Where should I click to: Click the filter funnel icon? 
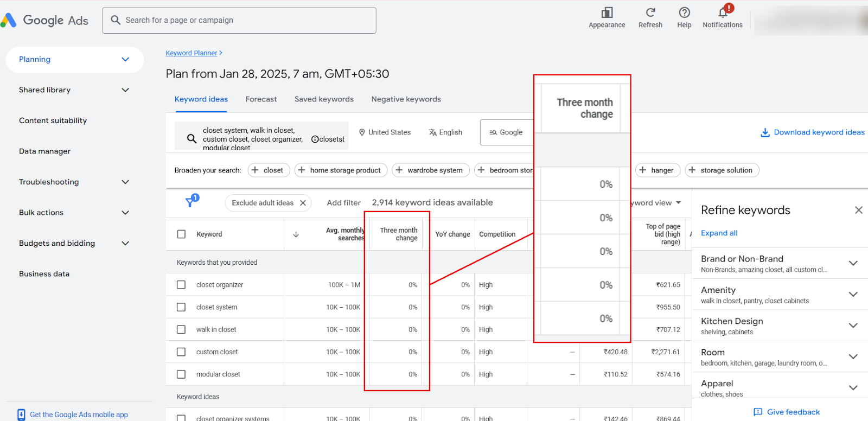coord(190,202)
